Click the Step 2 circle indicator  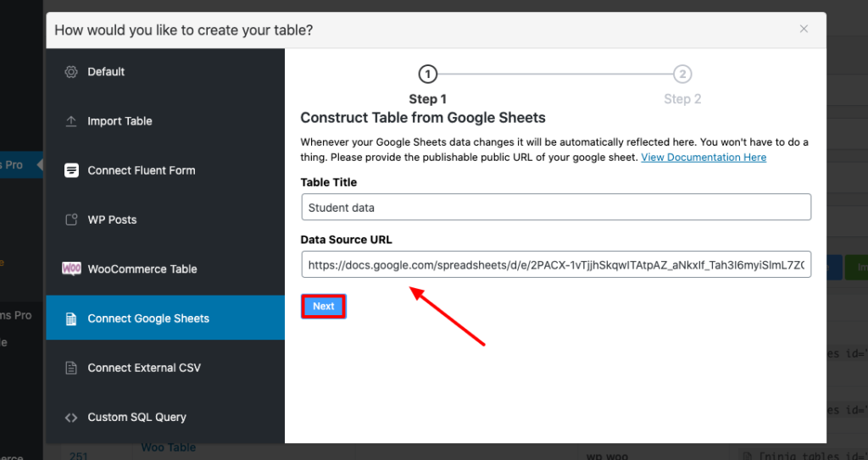[x=682, y=75]
